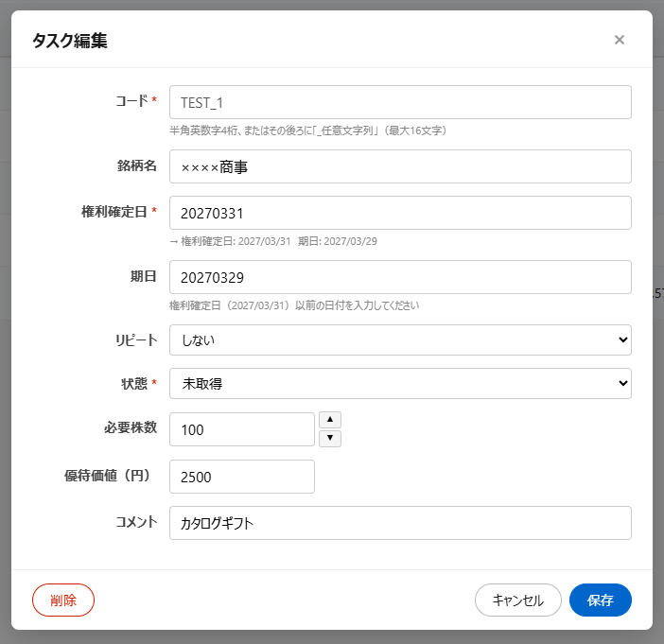
Task: Click the red 削除 button
Action: click(x=63, y=600)
